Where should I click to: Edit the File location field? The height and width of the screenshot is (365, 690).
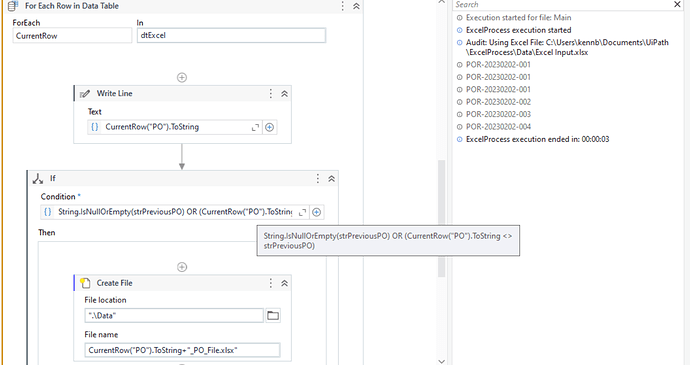point(174,315)
